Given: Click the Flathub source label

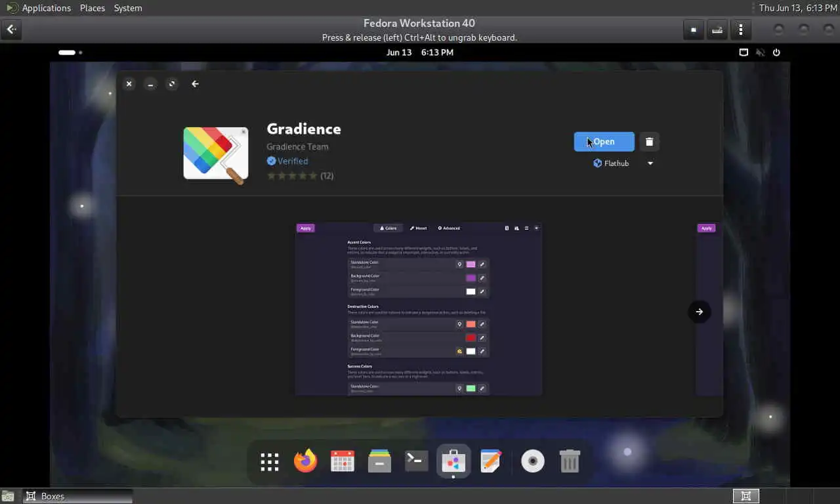Looking at the screenshot, I should pyautogui.click(x=611, y=163).
